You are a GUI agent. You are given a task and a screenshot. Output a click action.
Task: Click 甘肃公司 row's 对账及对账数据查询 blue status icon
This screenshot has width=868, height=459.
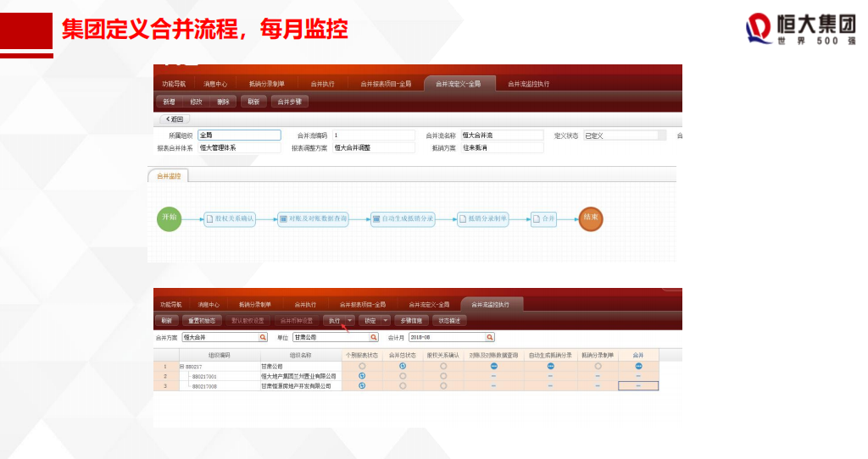pyautogui.click(x=494, y=366)
